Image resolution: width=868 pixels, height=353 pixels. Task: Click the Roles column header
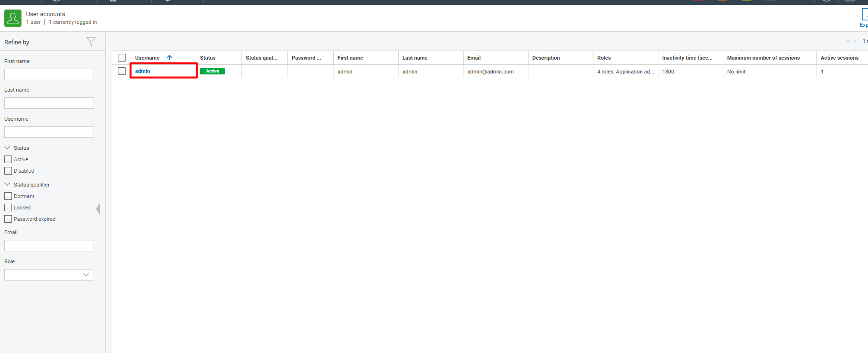click(x=625, y=58)
